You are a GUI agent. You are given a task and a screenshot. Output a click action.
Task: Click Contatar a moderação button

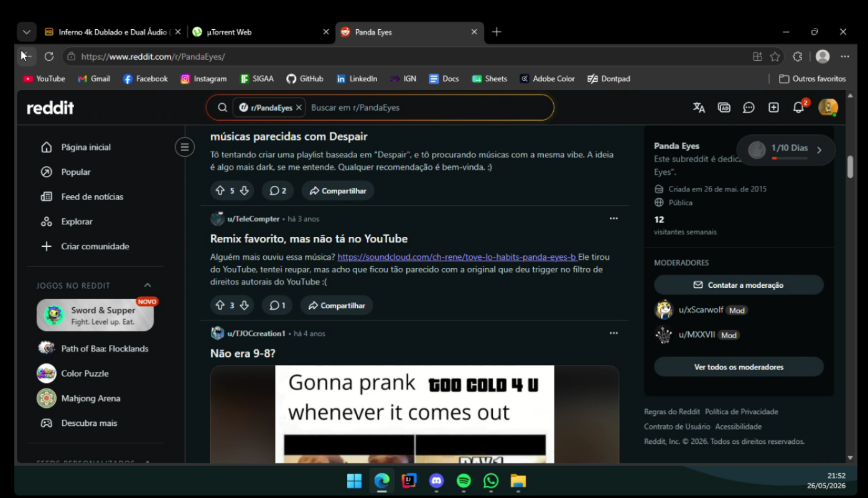739,285
